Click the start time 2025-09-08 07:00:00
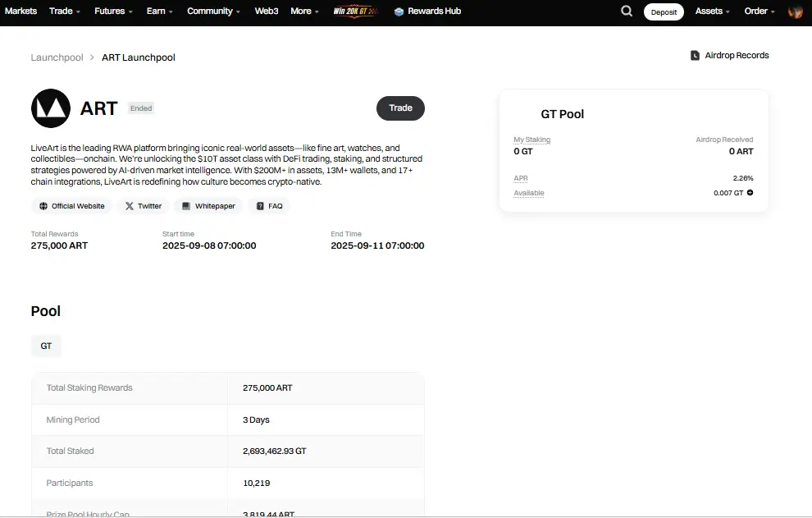This screenshot has height=518, width=812. click(x=209, y=245)
